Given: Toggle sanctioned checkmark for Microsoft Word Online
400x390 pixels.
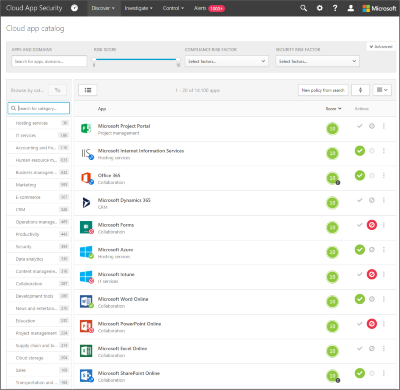Looking at the screenshot, I should pyautogui.click(x=360, y=299).
